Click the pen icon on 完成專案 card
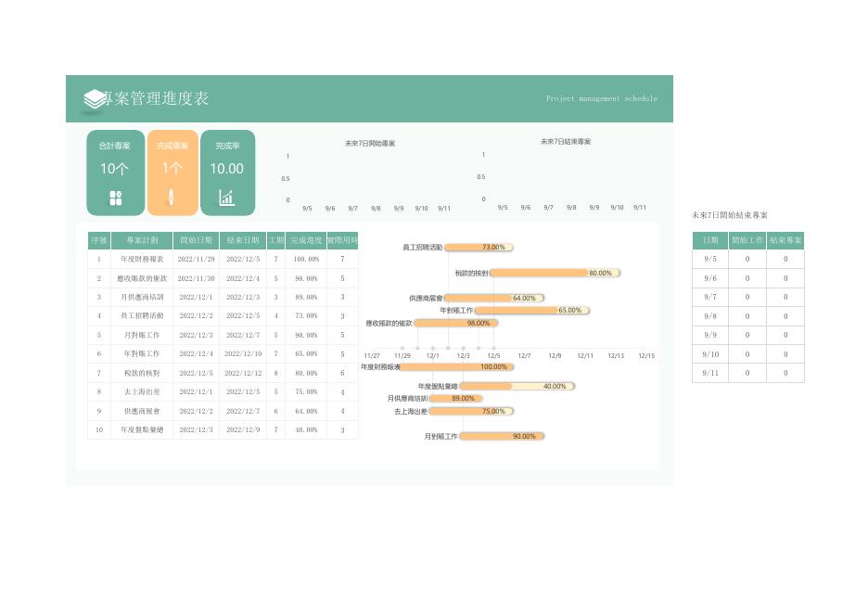This screenshot has height=614, width=868. click(x=172, y=198)
